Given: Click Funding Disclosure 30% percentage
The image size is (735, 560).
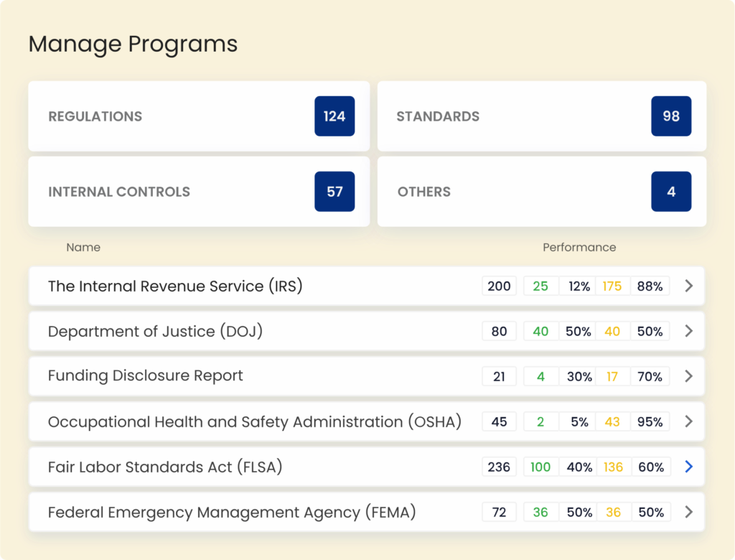Looking at the screenshot, I should click(579, 376).
